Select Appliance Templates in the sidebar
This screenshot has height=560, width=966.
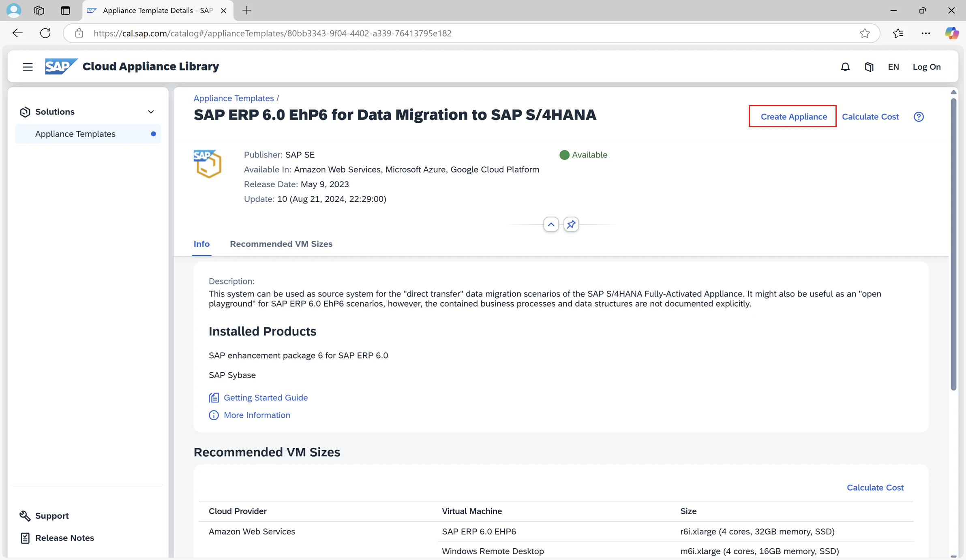[88, 134]
